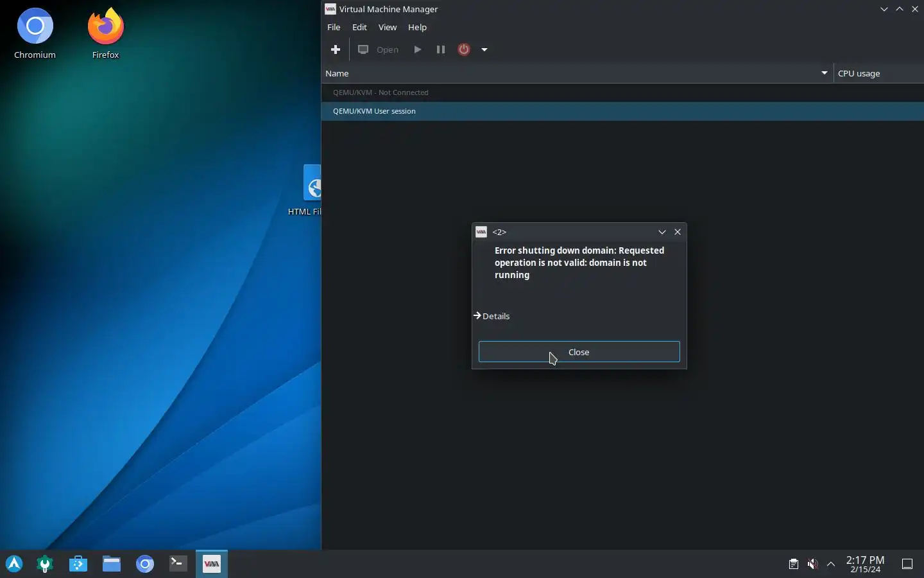The image size is (924, 578).
Task: Click the Close button in error dialog
Action: pyautogui.click(x=579, y=352)
